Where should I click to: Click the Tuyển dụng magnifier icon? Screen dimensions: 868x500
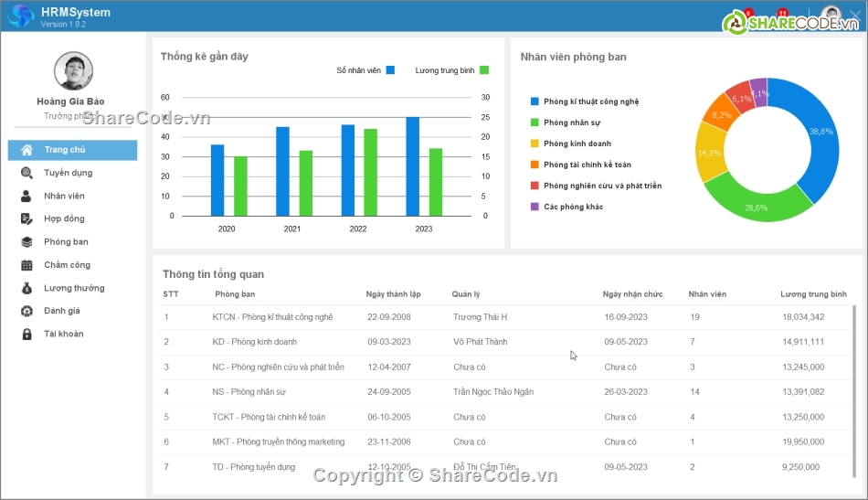tap(26, 173)
